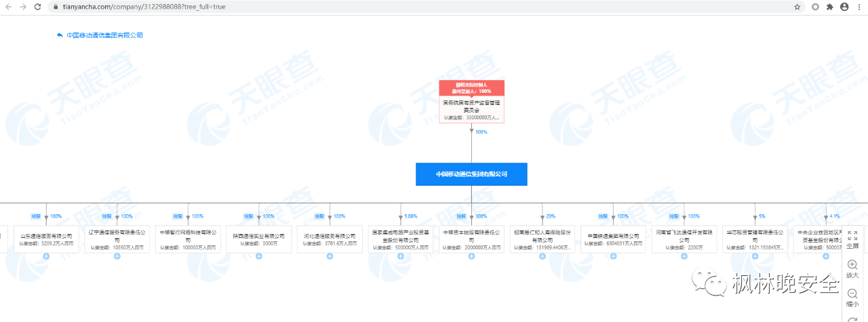This screenshot has height=322, width=868.
Task: Open the 招商局仁和人寿保险股份有限公司 node
Action: [x=542, y=239]
